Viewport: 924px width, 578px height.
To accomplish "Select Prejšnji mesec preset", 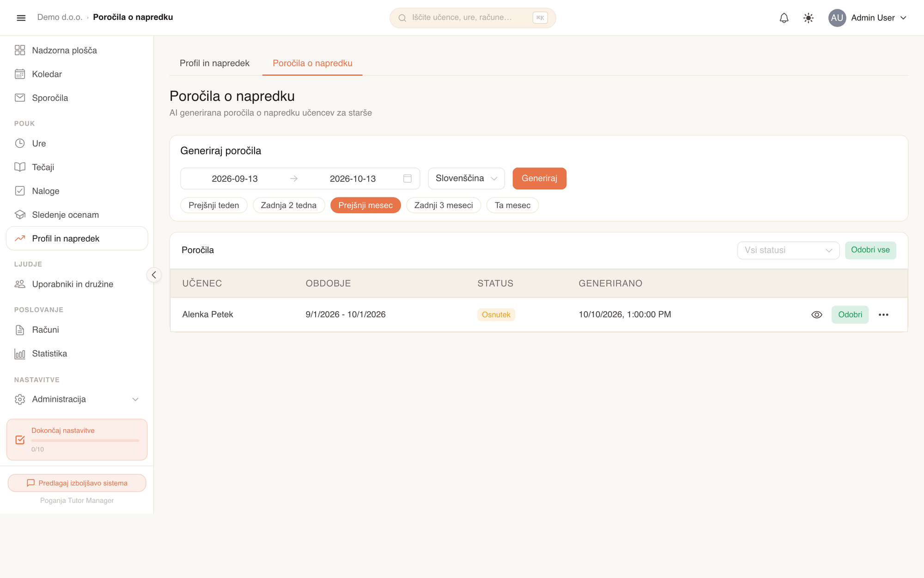I will [365, 205].
